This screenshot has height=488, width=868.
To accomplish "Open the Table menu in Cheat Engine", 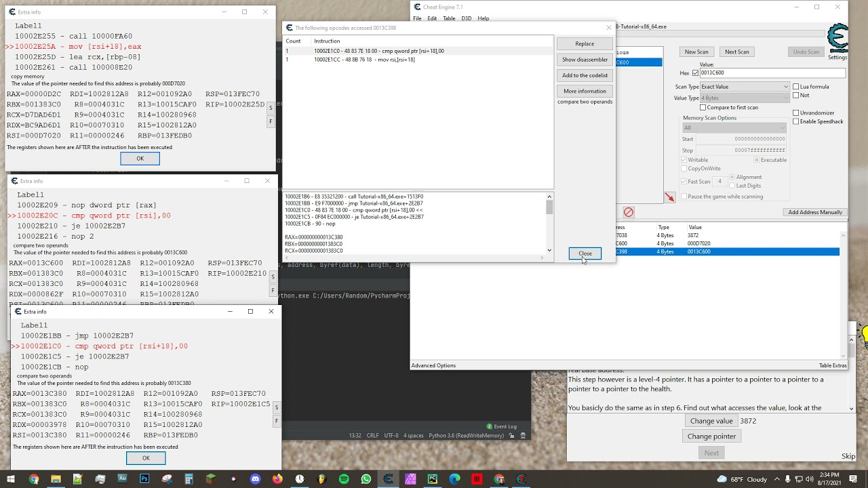I will pyautogui.click(x=449, y=18).
